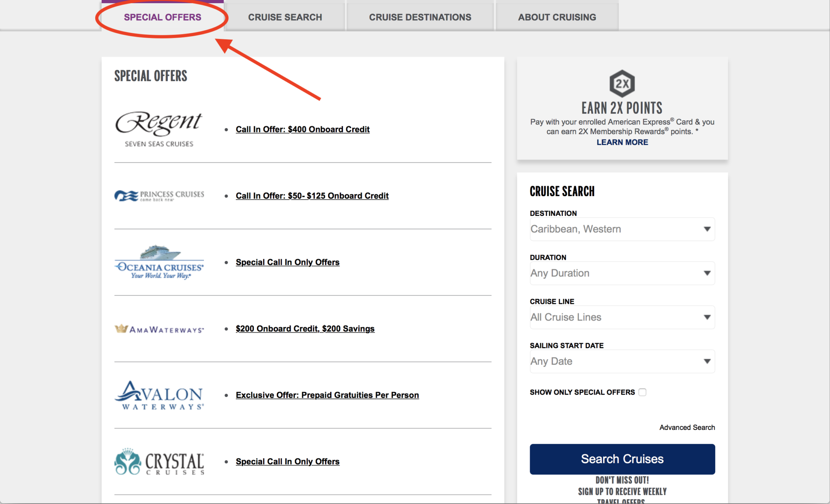The height and width of the screenshot is (504, 830).
Task: Open the Cruise Destinations tab
Action: (x=420, y=17)
